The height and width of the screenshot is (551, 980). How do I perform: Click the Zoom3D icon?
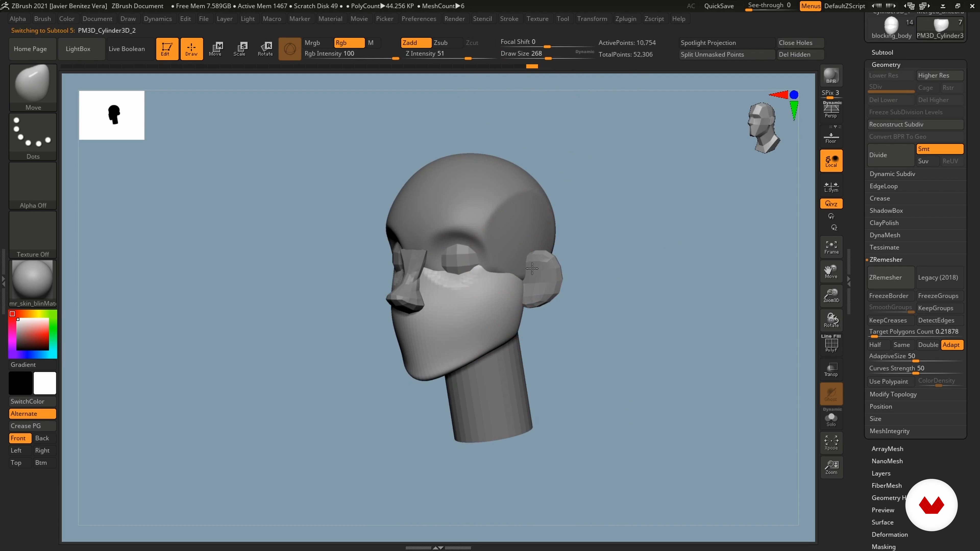tap(831, 296)
